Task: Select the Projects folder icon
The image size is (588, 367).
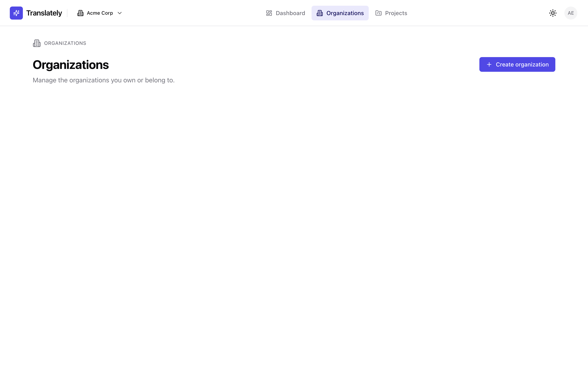Action: pyautogui.click(x=378, y=13)
